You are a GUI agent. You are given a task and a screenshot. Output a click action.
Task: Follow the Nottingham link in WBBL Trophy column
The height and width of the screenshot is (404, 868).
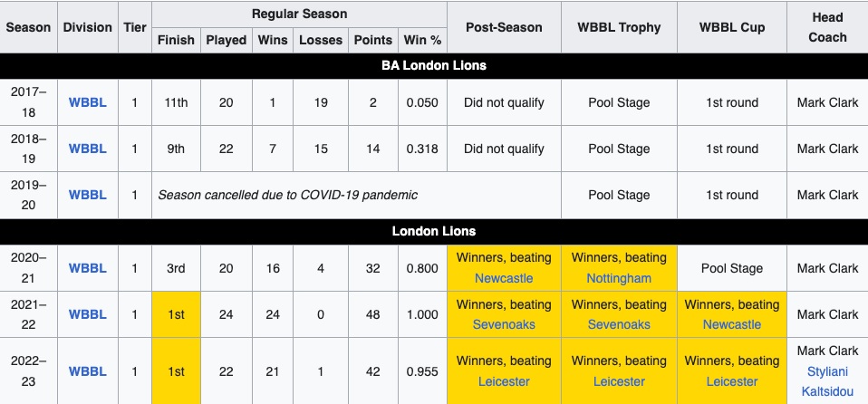click(619, 278)
